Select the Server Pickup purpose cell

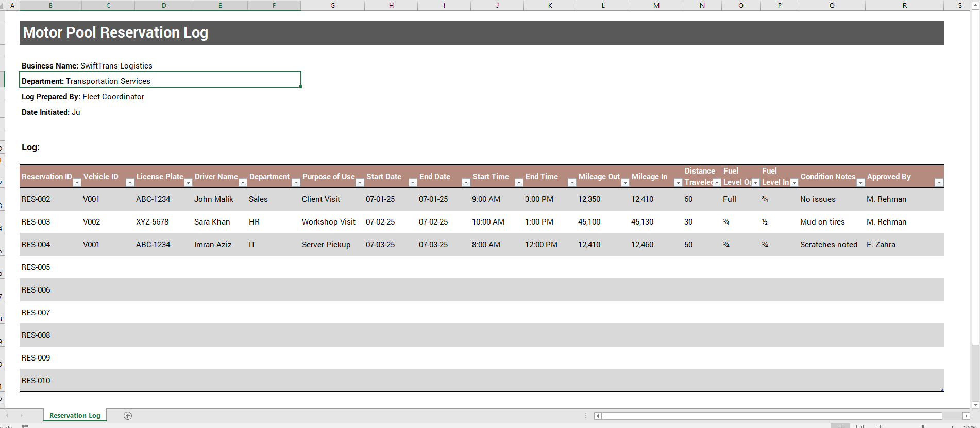point(332,245)
